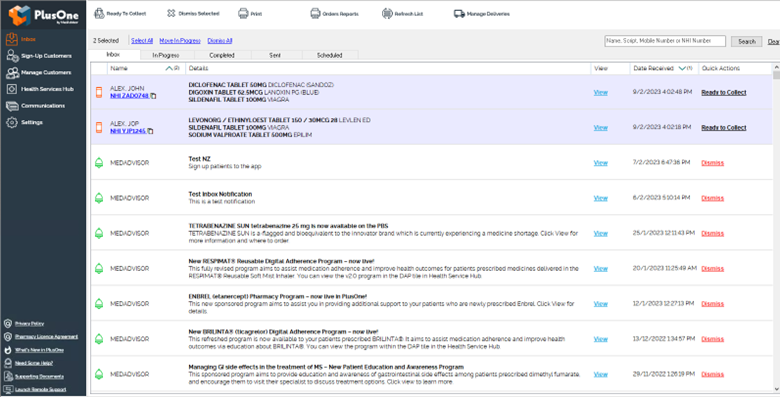Image resolution: width=780 pixels, height=397 pixels.
Task: Click the bell icon on TETRABENAZINE SUN row
Action: tap(99, 233)
